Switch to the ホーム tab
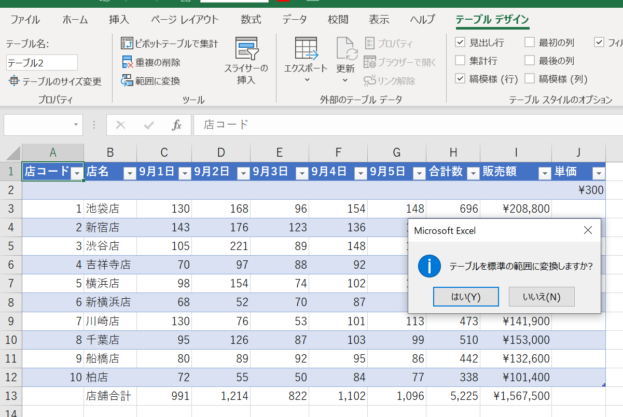This screenshot has height=417, width=623. (75, 19)
